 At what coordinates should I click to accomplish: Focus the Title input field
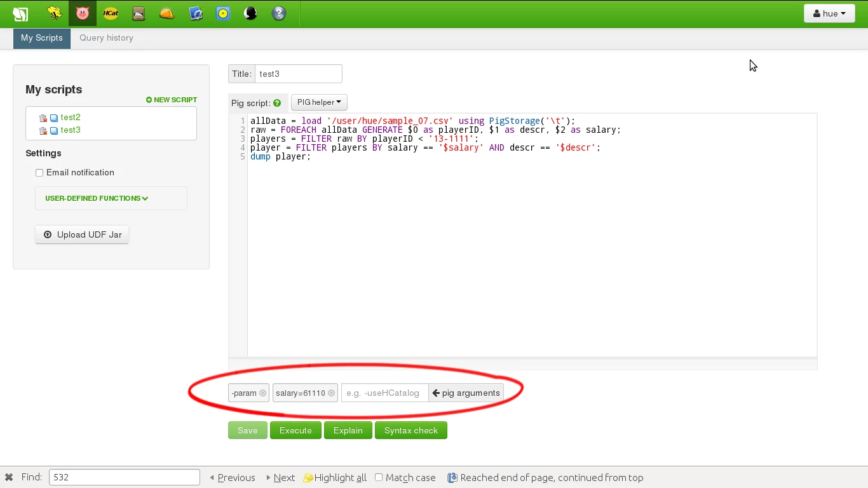[299, 74]
